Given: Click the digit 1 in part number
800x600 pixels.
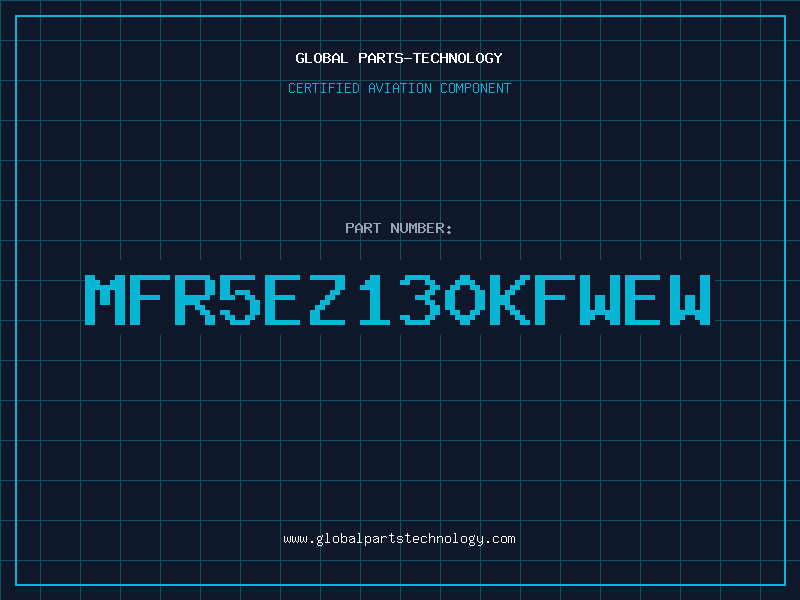Looking at the screenshot, I should tap(374, 300).
